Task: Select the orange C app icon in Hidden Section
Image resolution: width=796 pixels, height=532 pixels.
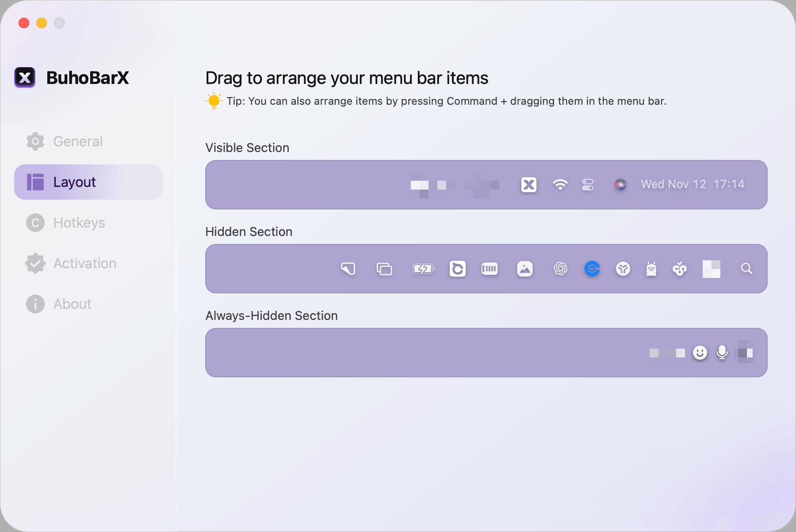Action: tap(458, 269)
